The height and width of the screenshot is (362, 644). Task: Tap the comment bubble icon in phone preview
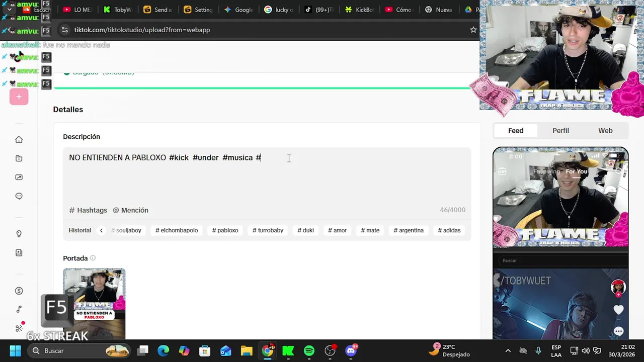(618, 331)
